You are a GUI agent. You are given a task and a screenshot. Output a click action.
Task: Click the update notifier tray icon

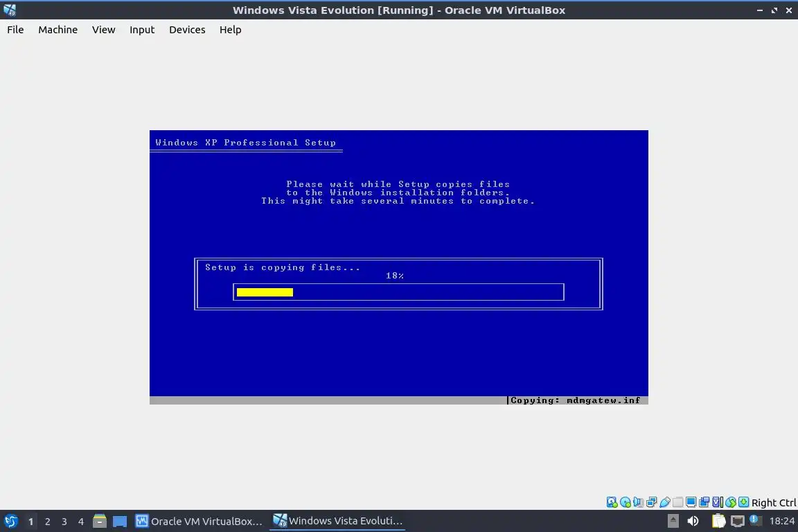click(x=755, y=520)
